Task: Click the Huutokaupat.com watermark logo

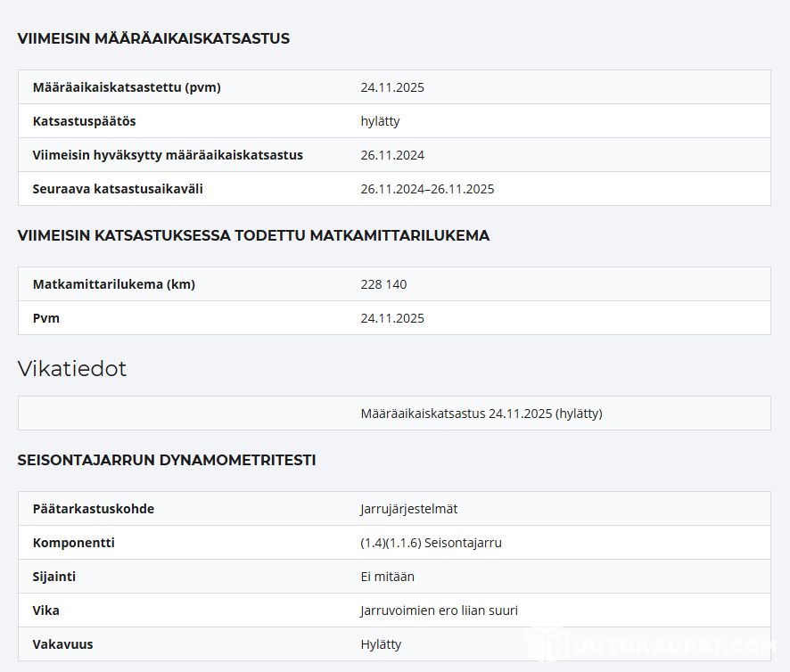Action: pos(657,645)
